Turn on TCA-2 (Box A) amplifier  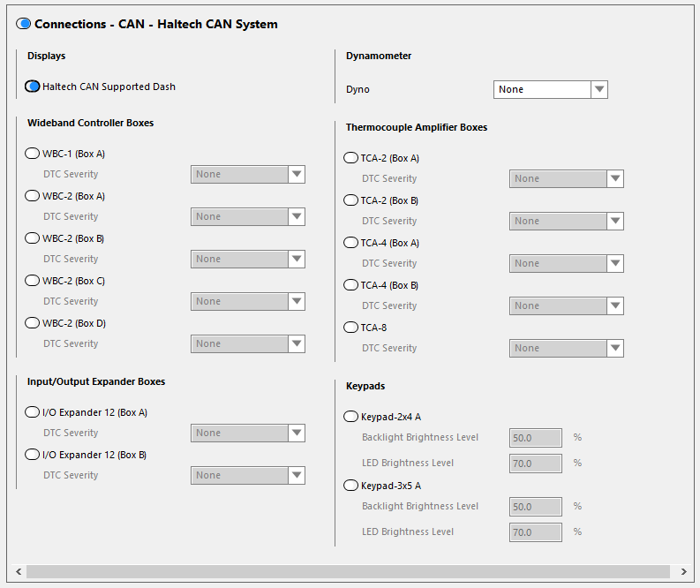click(351, 158)
